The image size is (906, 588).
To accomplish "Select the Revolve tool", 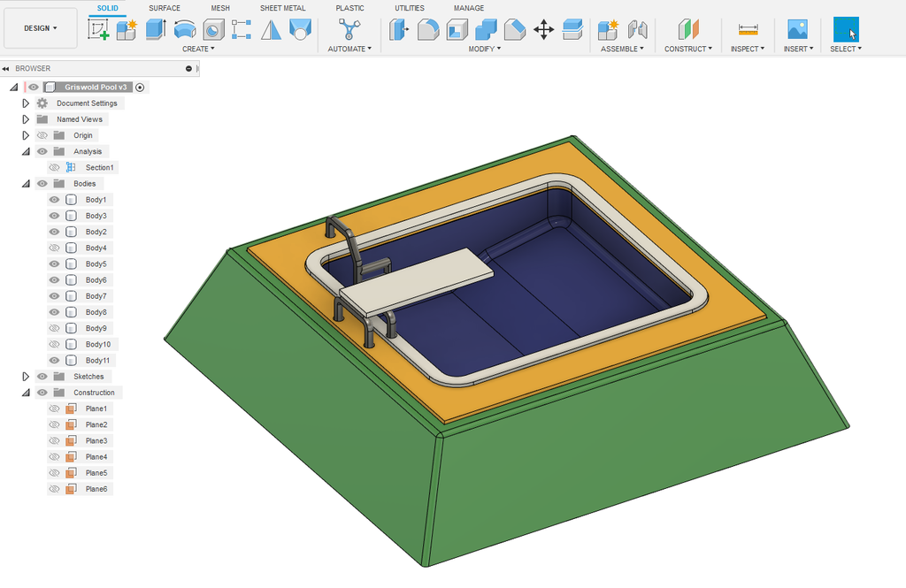I will pyautogui.click(x=183, y=28).
